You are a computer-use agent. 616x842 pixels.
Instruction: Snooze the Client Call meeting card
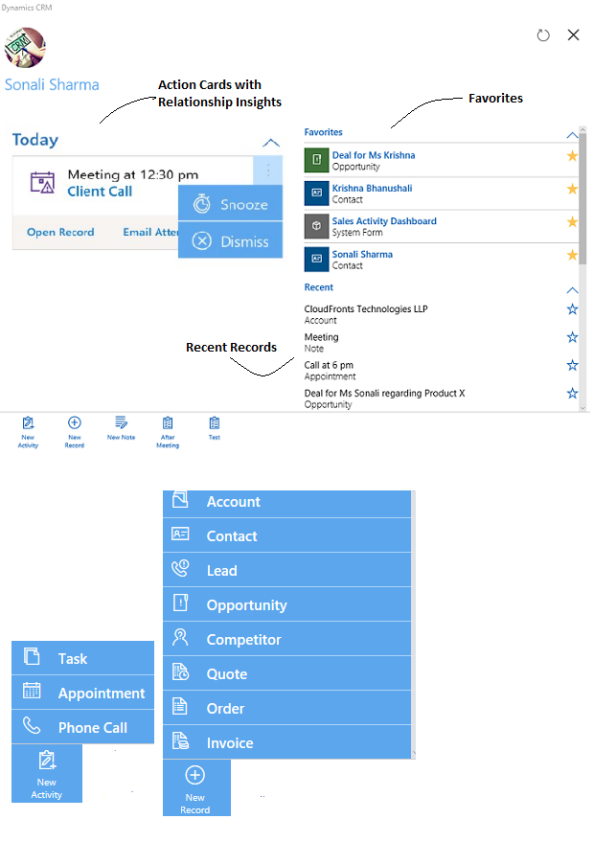(230, 204)
